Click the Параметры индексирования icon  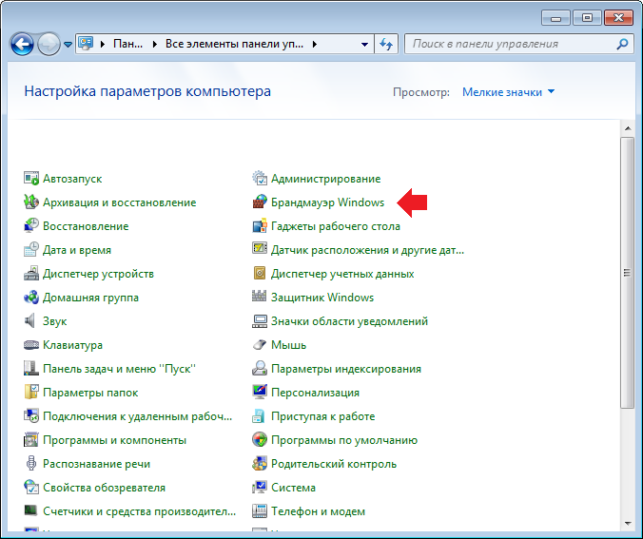pyautogui.click(x=259, y=369)
